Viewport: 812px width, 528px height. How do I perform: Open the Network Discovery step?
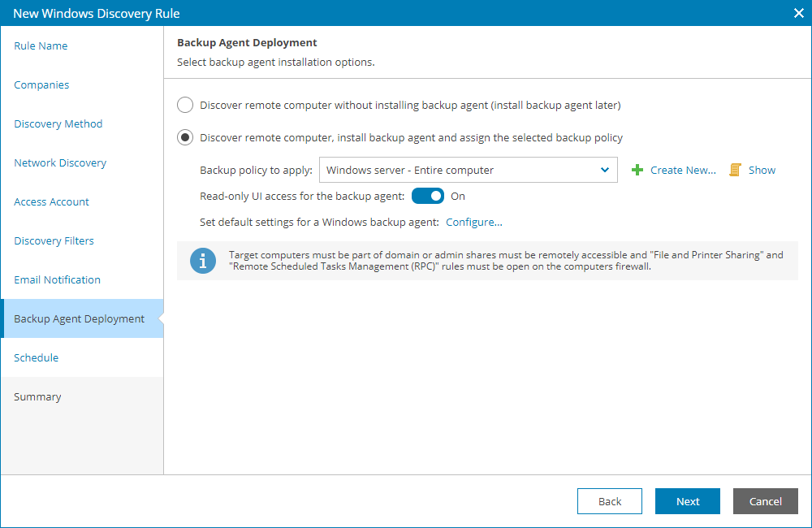(x=59, y=162)
